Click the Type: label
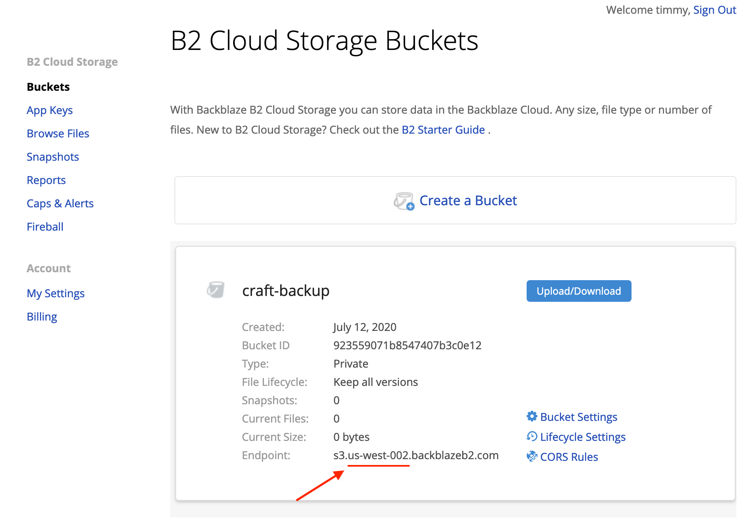Image resolution: width=756 pixels, height=532 pixels. [255, 364]
